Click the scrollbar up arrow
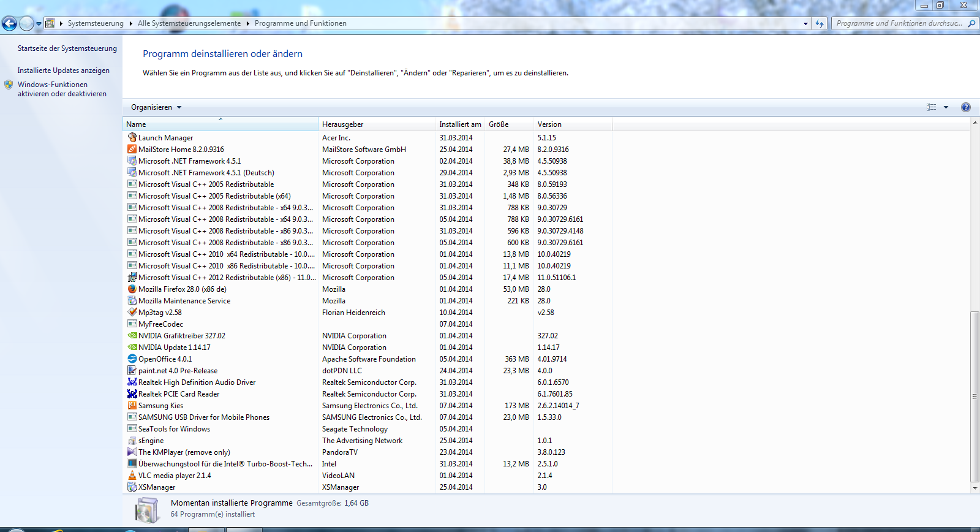Viewport: 980px width, 532px height. [x=974, y=123]
